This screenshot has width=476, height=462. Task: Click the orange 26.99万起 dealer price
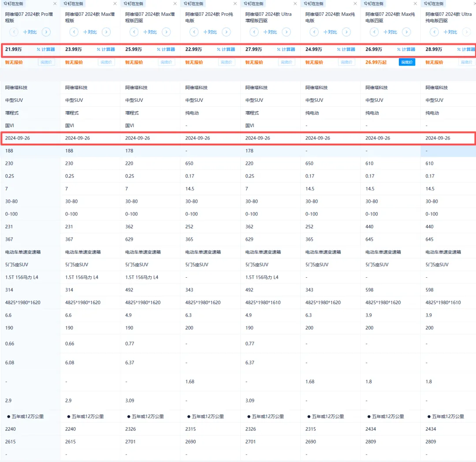pyautogui.click(x=376, y=62)
